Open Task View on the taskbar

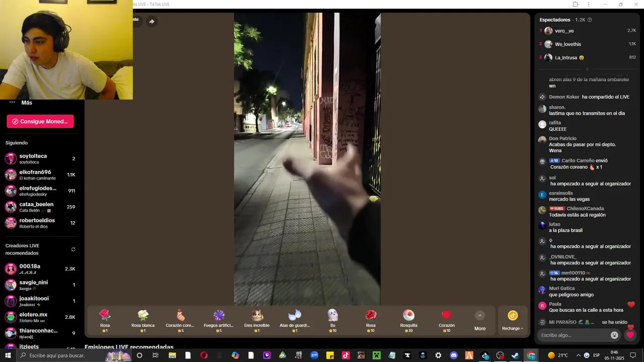(155, 355)
